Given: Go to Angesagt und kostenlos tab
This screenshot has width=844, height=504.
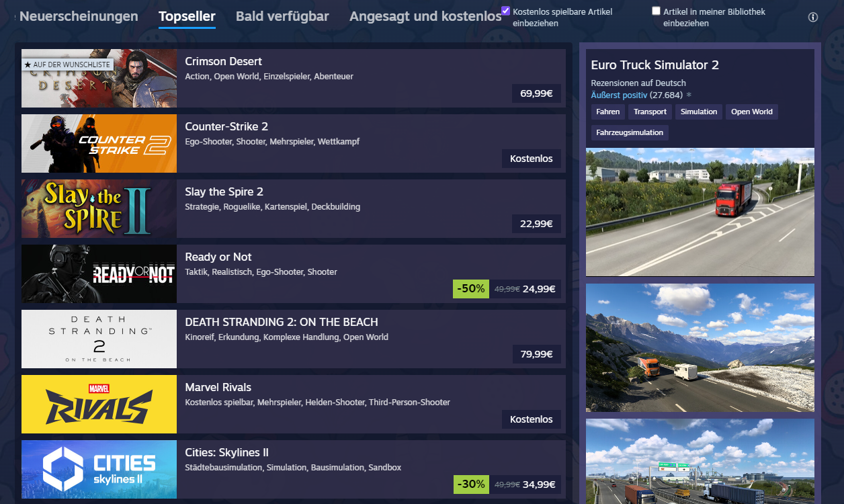Looking at the screenshot, I should 425,16.
